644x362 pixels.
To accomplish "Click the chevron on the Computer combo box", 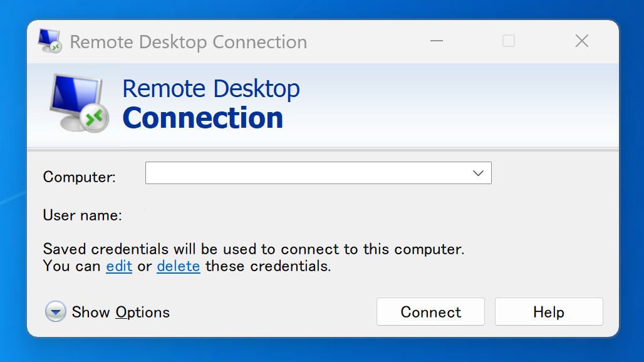I will 479,173.
